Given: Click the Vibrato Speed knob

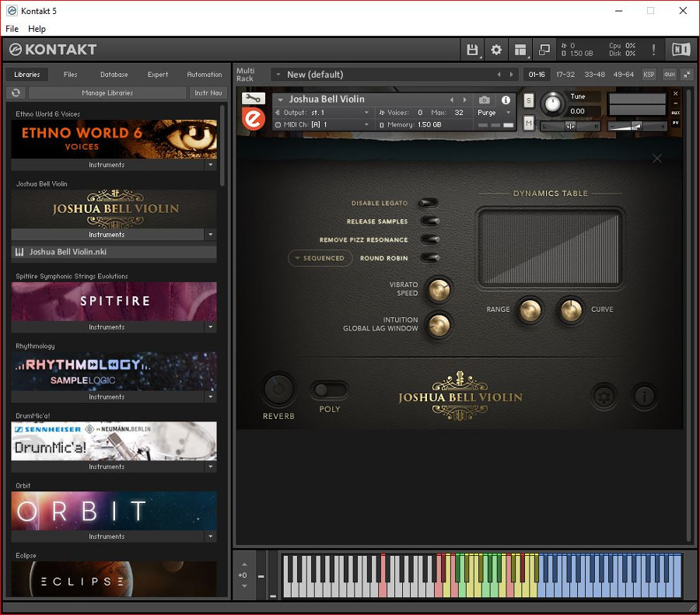Looking at the screenshot, I should (439, 289).
